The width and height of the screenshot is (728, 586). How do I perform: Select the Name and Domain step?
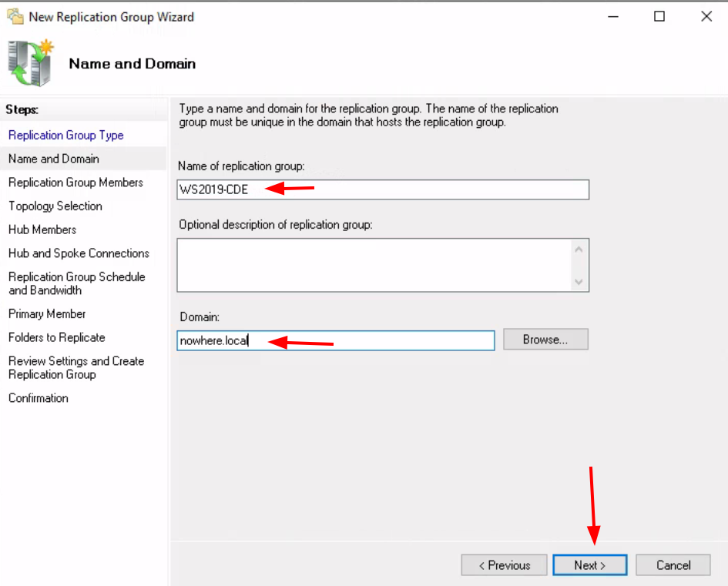coord(54,159)
